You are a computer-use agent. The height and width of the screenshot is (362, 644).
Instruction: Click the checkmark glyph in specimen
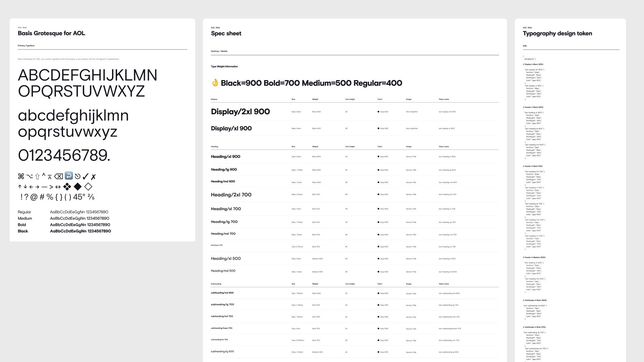click(x=86, y=176)
